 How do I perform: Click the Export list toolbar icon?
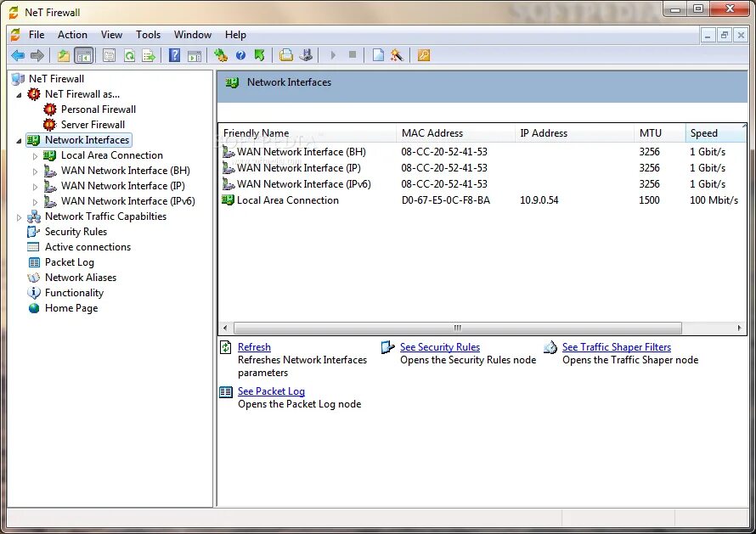(x=149, y=55)
